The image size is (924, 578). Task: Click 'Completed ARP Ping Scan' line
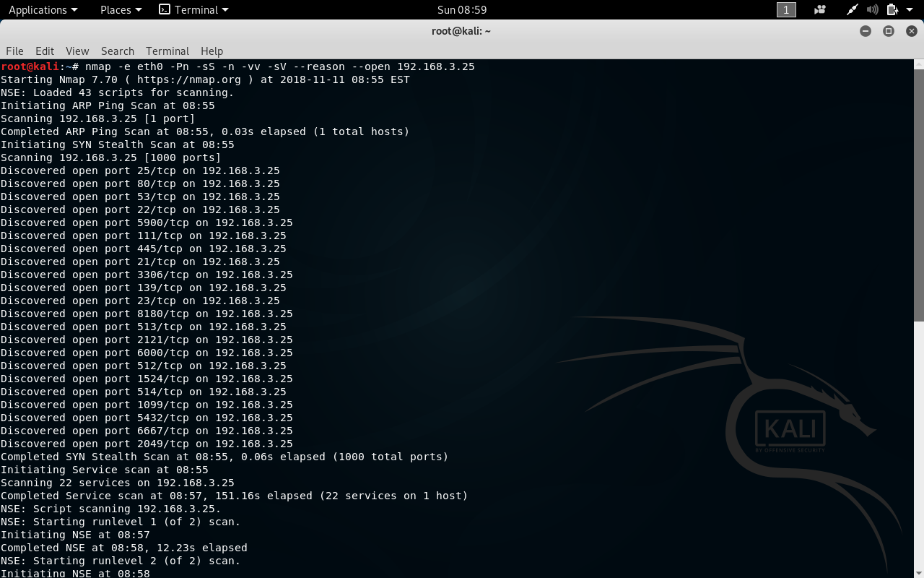(205, 131)
